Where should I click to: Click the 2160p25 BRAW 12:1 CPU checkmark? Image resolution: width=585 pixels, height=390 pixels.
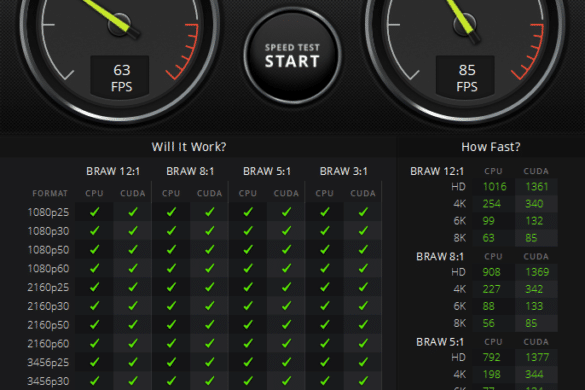pos(94,287)
